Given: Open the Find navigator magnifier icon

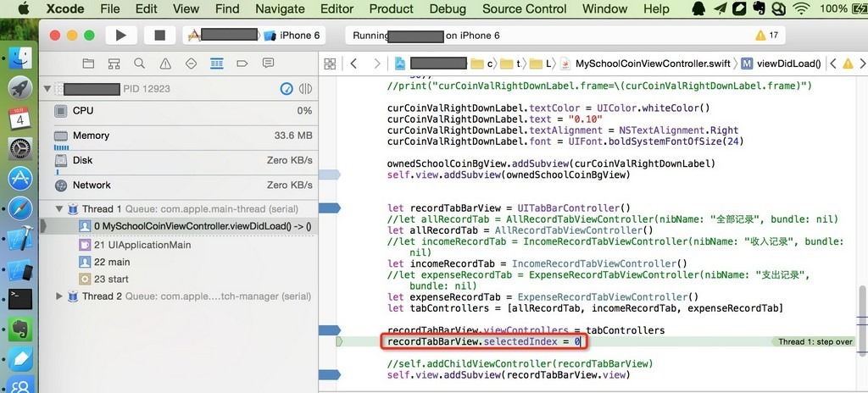Looking at the screenshot, I should (x=140, y=64).
